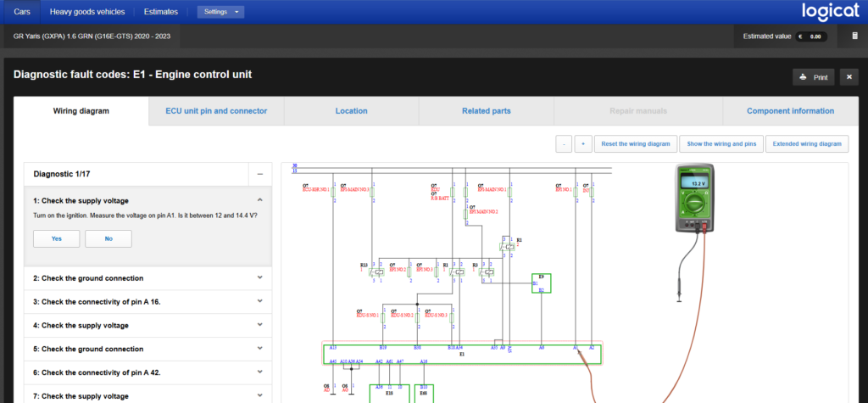Click the E1 engine control unit block

(x=462, y=353)
